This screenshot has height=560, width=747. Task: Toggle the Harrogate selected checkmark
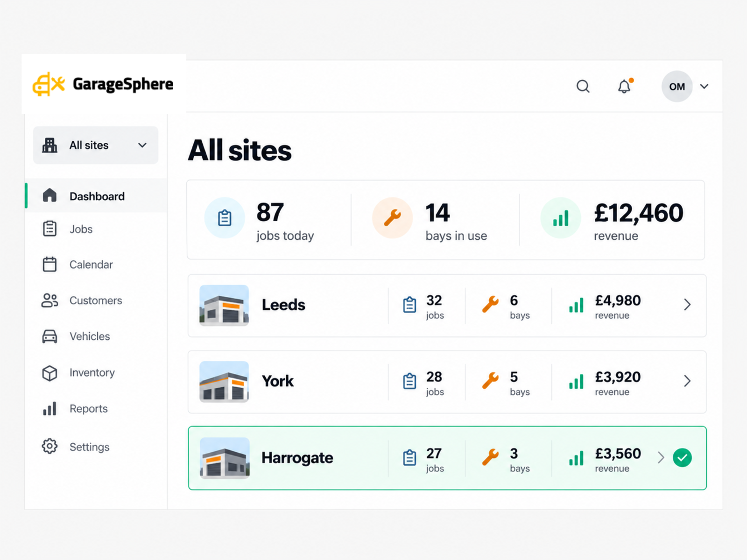click(x=683, y=457)
